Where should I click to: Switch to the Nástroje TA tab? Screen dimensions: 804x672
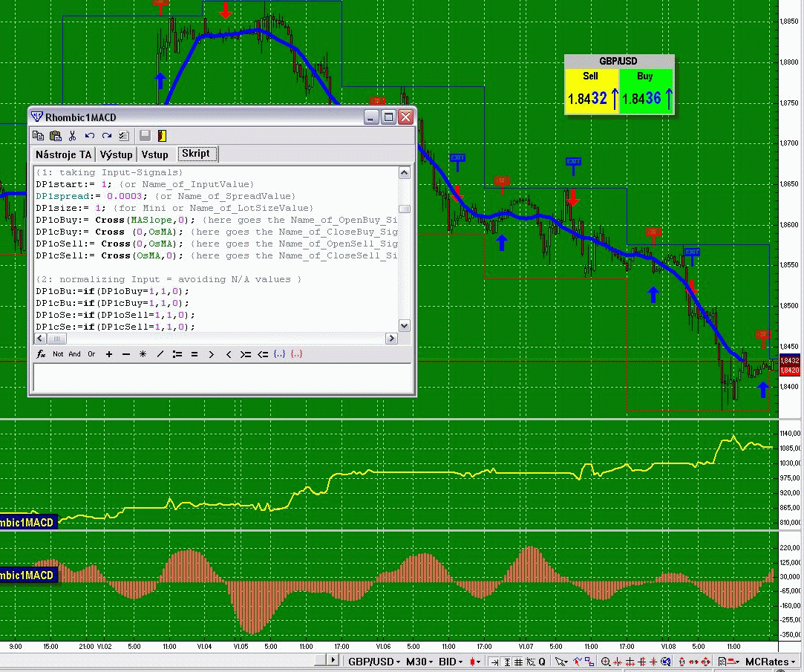click(x=64, y=154)
